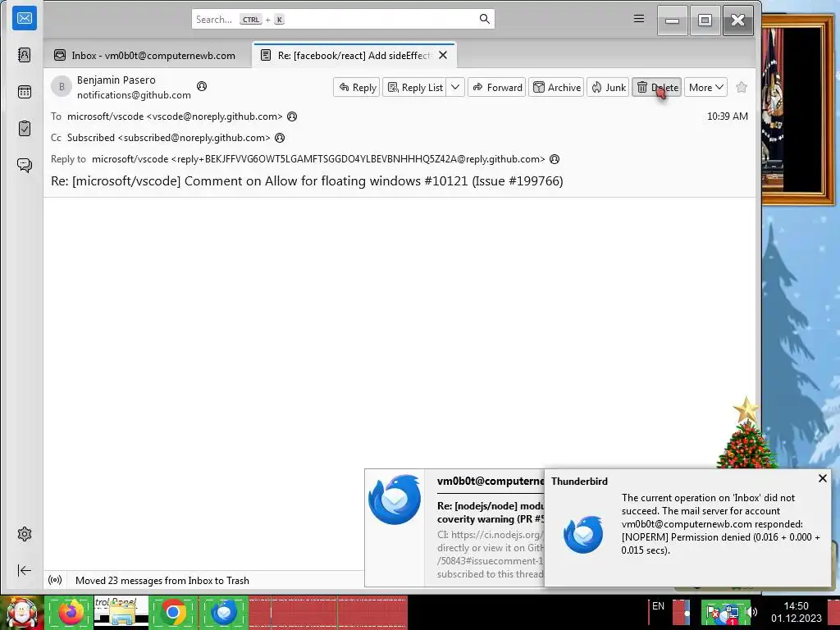Click the taskbar clock 14:50
The image size is (840, 630).
[x=796, y=612]
